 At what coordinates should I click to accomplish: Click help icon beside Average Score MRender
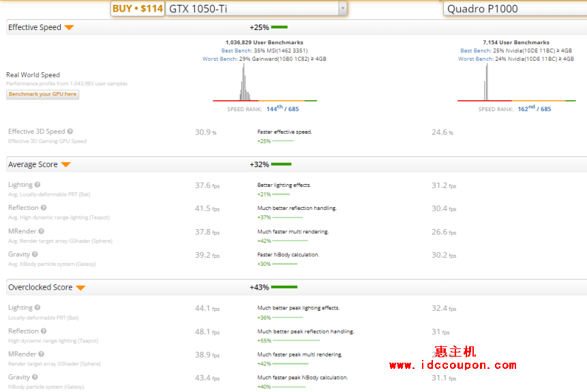click(x=41, y=231)
